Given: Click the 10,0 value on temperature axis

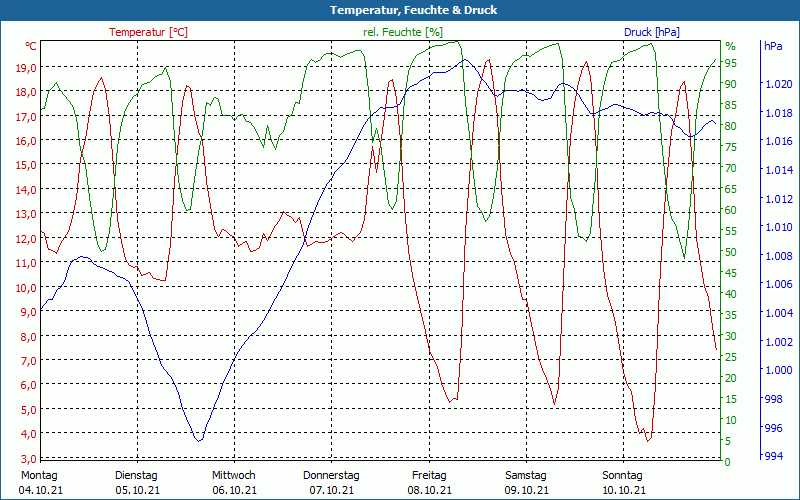Looking at the screenshot, I should click(26, 287).
